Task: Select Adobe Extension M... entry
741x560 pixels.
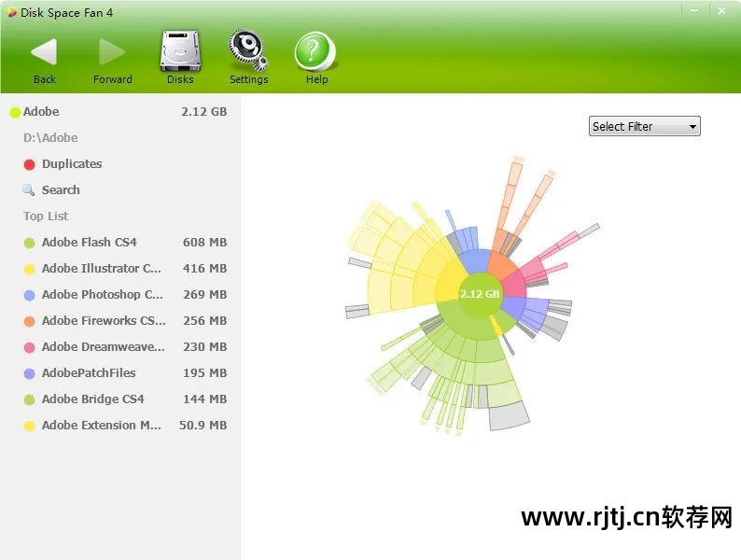Action: pos(101,425)
